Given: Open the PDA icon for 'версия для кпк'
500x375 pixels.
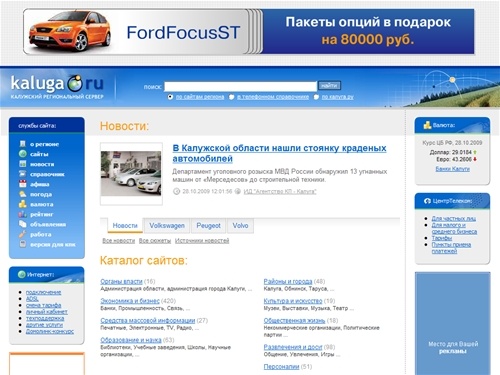Looking at the screenshot, I should [23, 244].
